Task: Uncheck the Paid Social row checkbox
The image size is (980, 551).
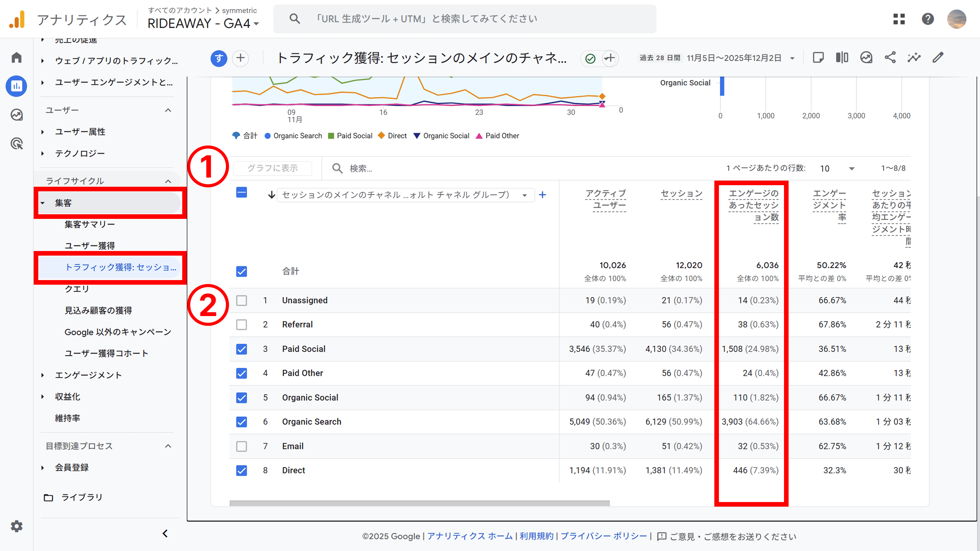Action: click(242, 349)
